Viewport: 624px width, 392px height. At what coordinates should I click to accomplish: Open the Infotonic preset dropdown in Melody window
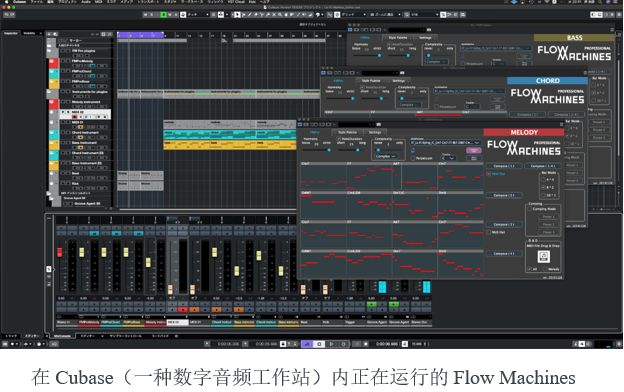pyautogui.click(x=446, y=142)
